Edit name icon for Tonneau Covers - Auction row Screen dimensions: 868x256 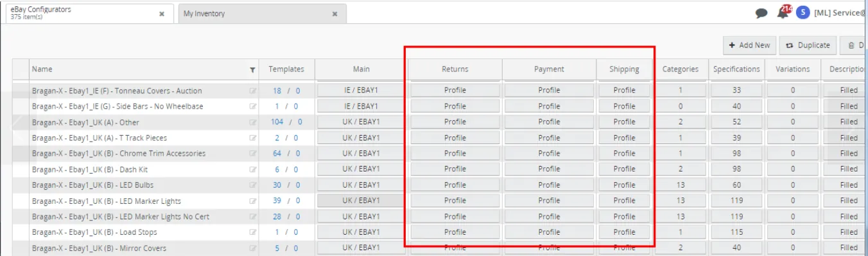(x=253, y=91)
